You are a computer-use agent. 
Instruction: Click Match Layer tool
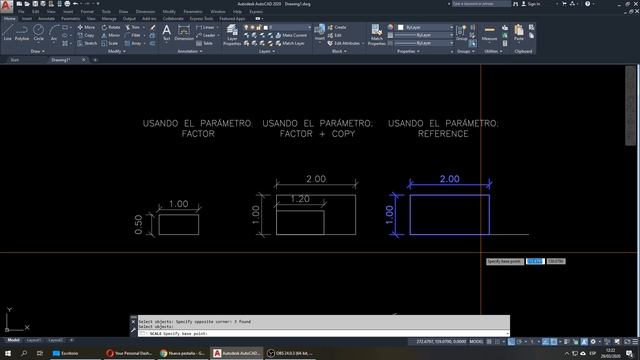click(290, 43)
